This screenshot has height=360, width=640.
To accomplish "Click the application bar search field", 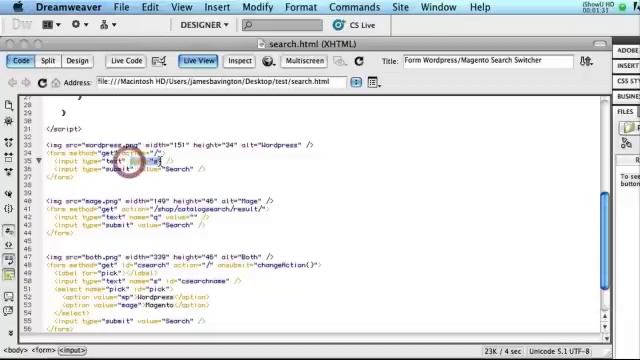I will coord(282,25).
